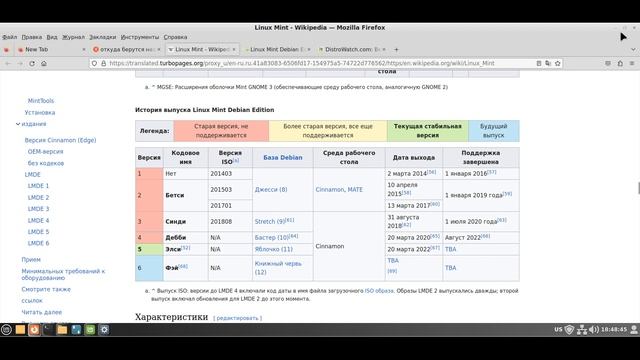
Task: Open the user account tray icon
Action: click(634, 330)
